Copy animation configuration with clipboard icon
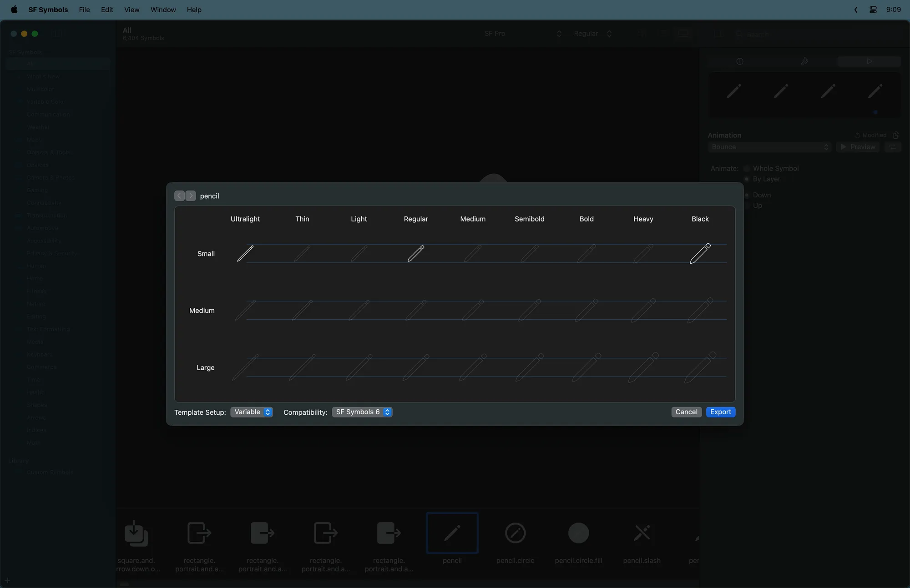 [x=896, y=135]
